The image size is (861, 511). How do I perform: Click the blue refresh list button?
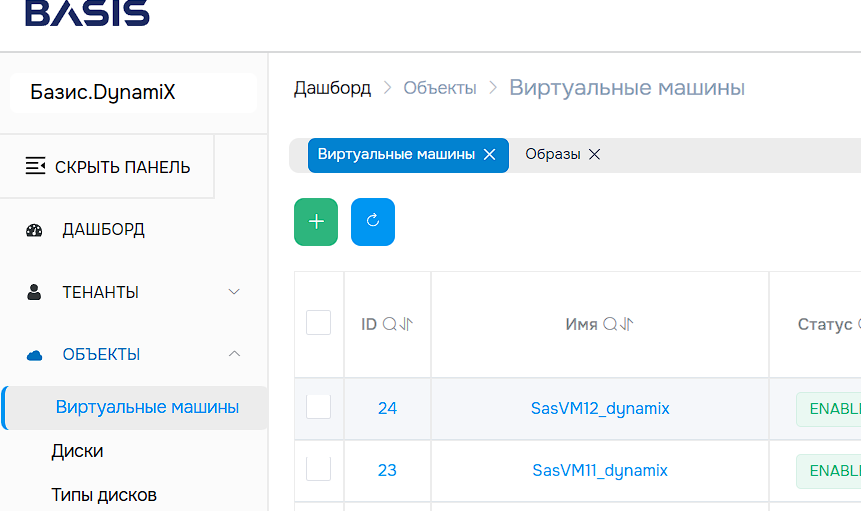(373, 222)
